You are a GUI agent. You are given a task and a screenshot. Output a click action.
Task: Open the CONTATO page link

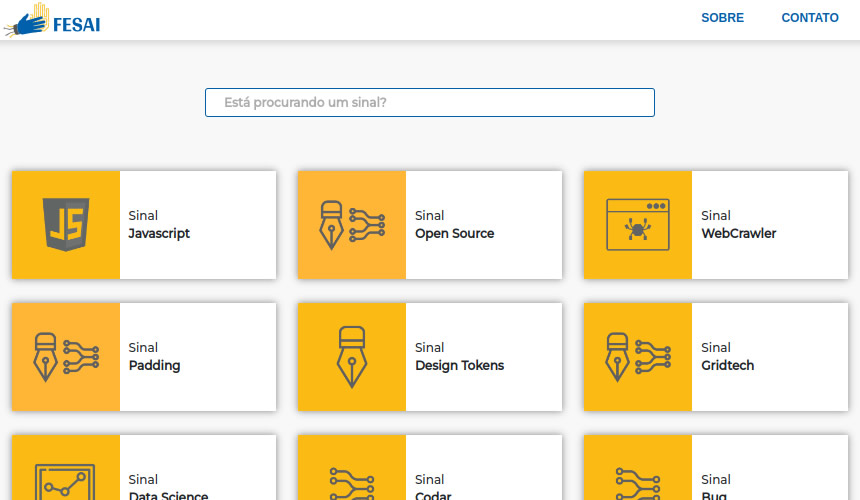point(810,18)
